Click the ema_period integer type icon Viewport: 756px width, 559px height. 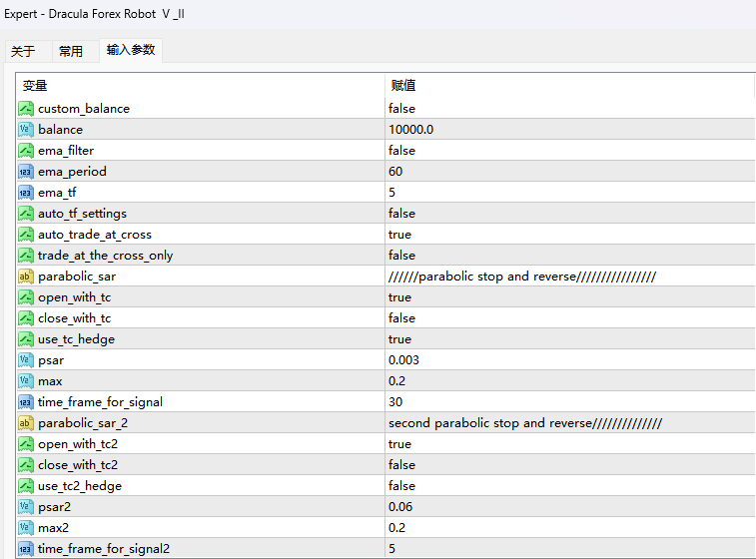pyautogui.click(x=26, y=172)
